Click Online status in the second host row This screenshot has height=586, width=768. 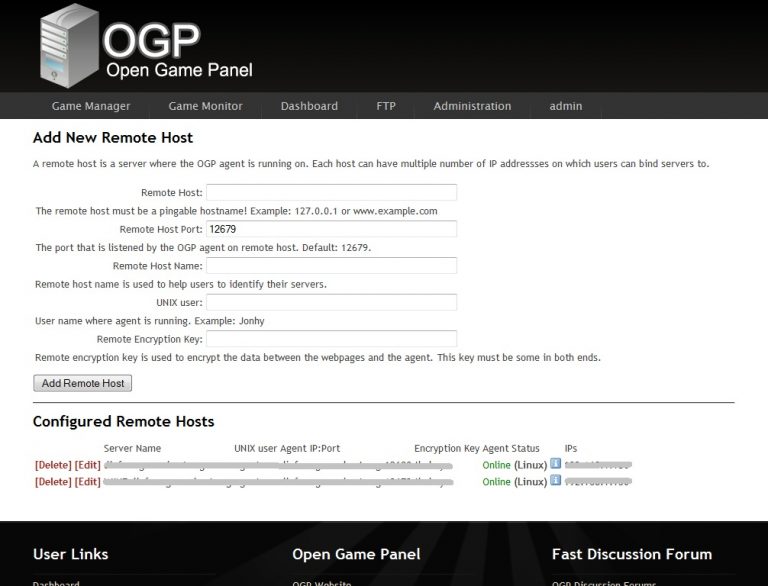pos(497,482)
